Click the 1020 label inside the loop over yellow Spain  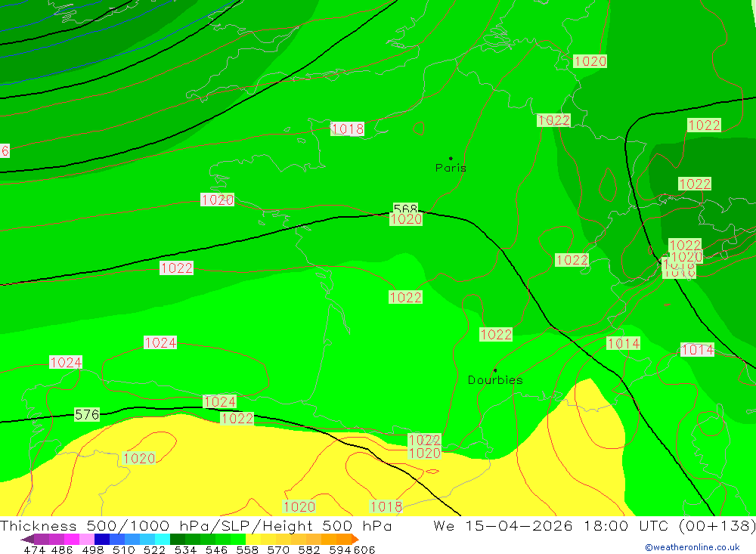click(x=139, y=458)
